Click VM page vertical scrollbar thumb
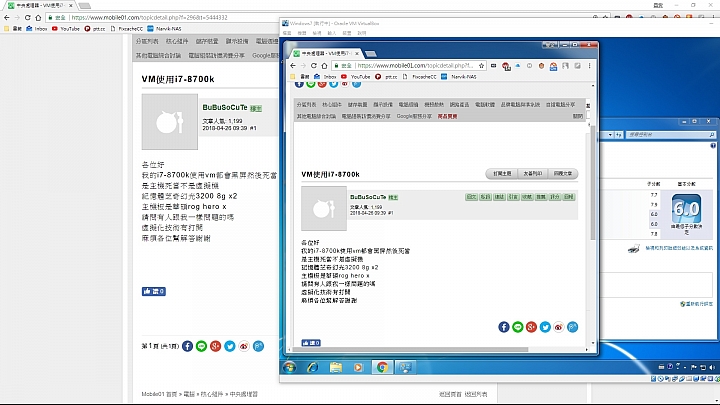720x405 pixels. tap(592, 182)
